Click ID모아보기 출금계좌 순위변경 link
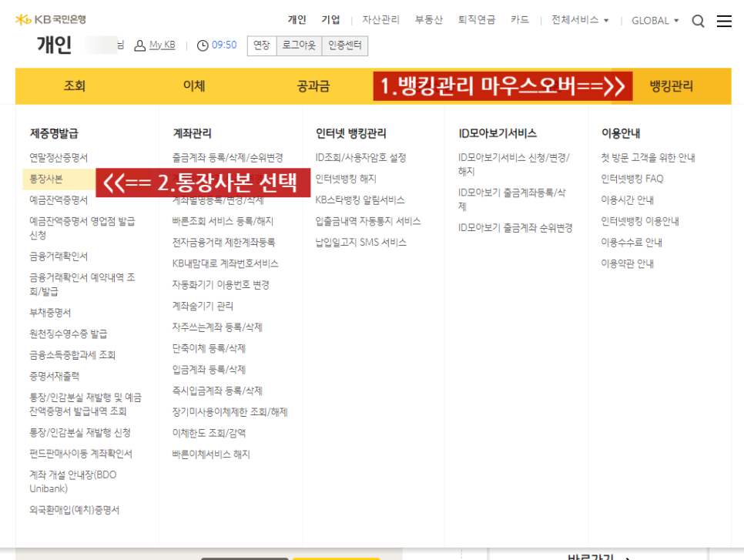The width and height of the screenshot is (744, 560). coord(515,228)
